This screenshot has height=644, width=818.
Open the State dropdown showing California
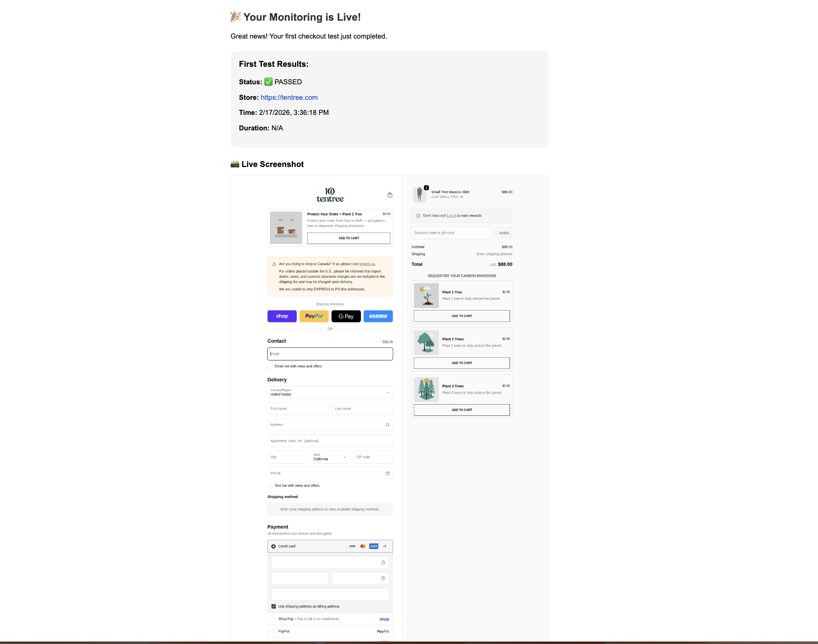click(x=330, y=457)
